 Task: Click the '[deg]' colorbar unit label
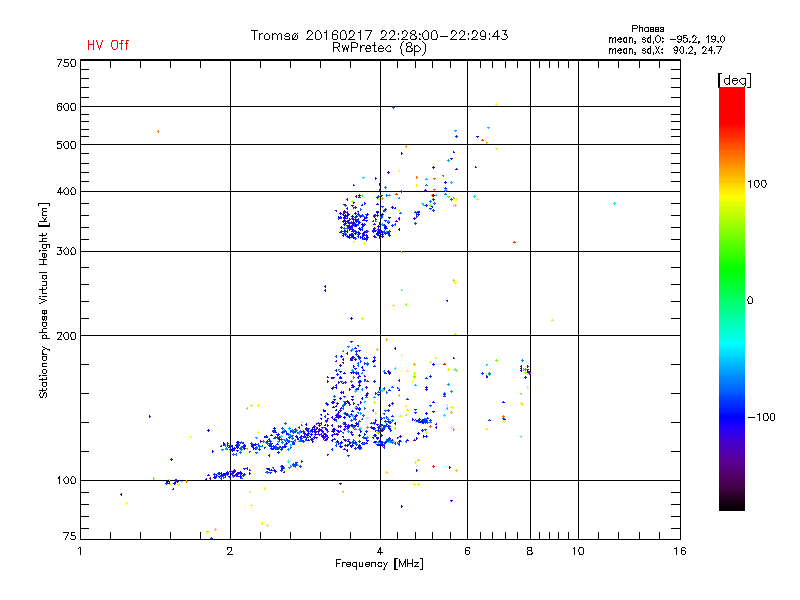(734, 81)
